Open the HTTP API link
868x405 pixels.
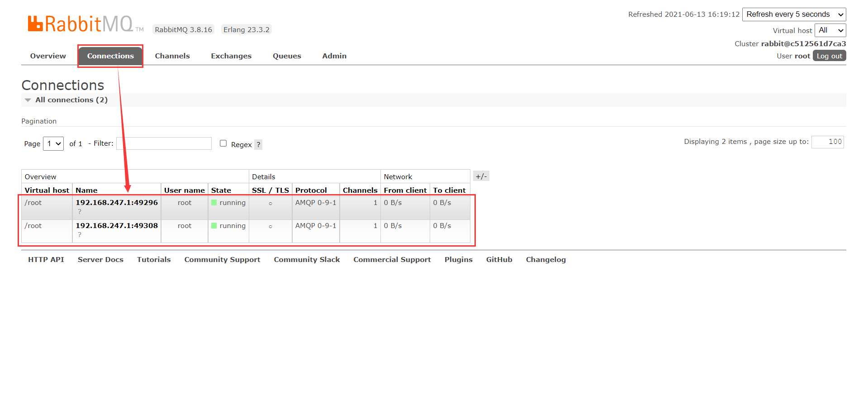click(46, 260)
